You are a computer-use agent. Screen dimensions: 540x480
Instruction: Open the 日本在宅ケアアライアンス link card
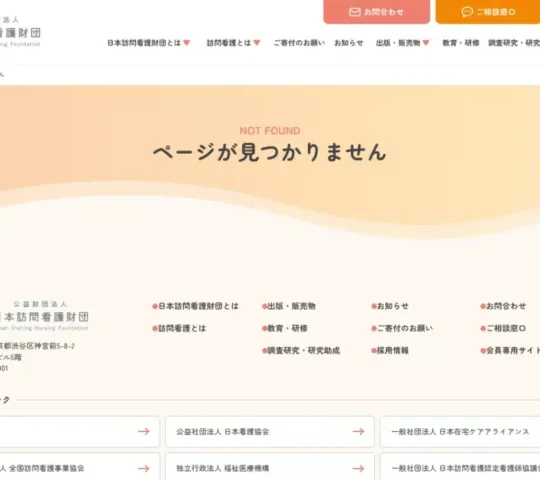pos(460,431)
